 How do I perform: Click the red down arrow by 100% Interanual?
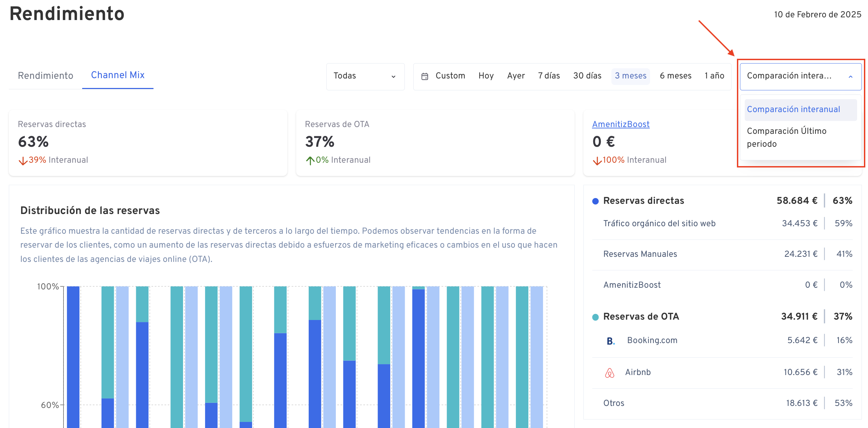[597, 161]
